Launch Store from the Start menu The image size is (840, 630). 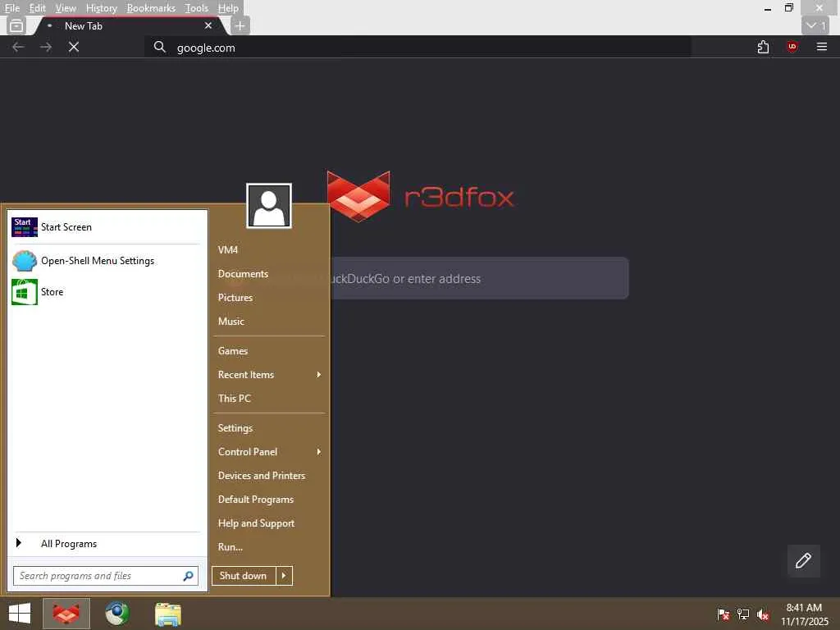106,292
